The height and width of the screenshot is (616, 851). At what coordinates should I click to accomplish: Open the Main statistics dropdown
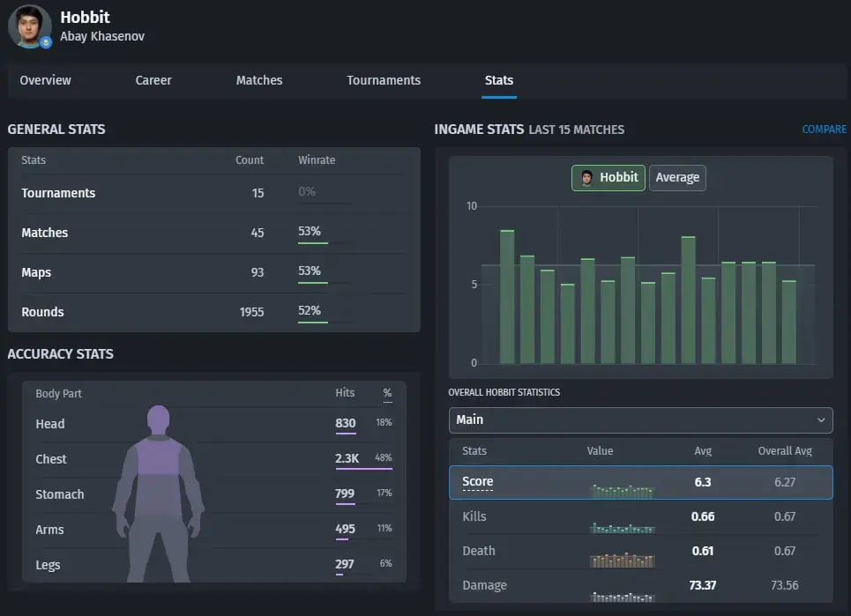640,420
